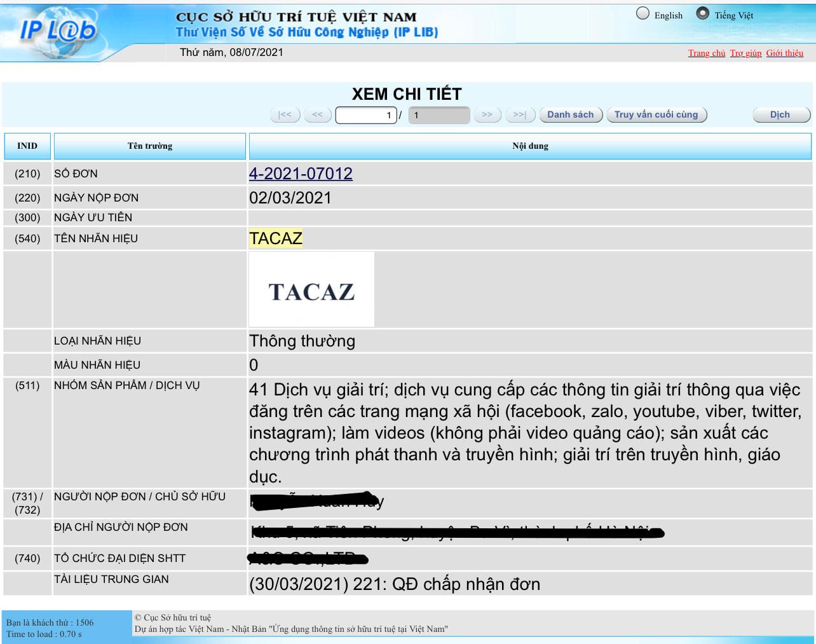Select the English language radio button
This screenshot has height=644, width=816.
coord(643,13)
